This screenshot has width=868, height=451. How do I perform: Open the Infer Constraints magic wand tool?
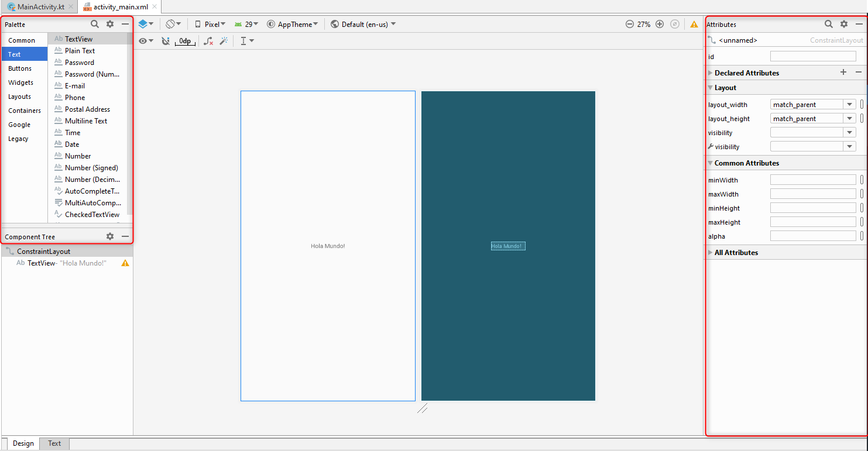pyautogui.click(x=225, y=40)
